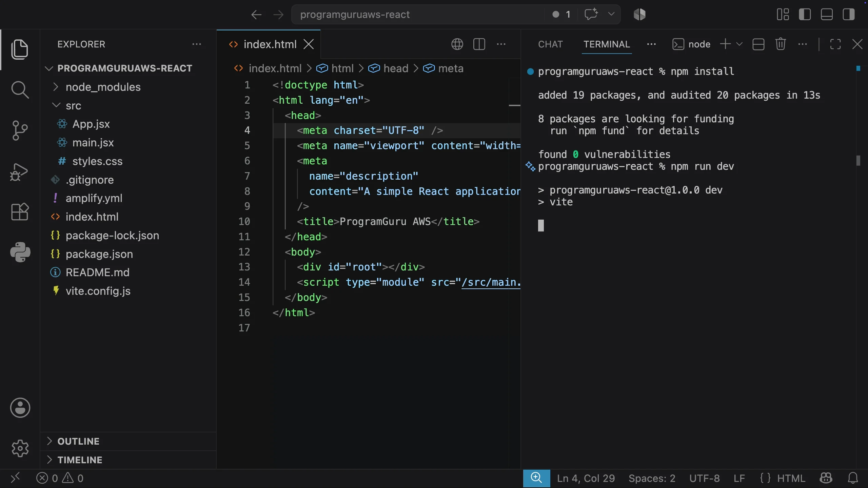Open the launch profile dropdown arrow
868x488 pixels.
click(x=739, y=44)
